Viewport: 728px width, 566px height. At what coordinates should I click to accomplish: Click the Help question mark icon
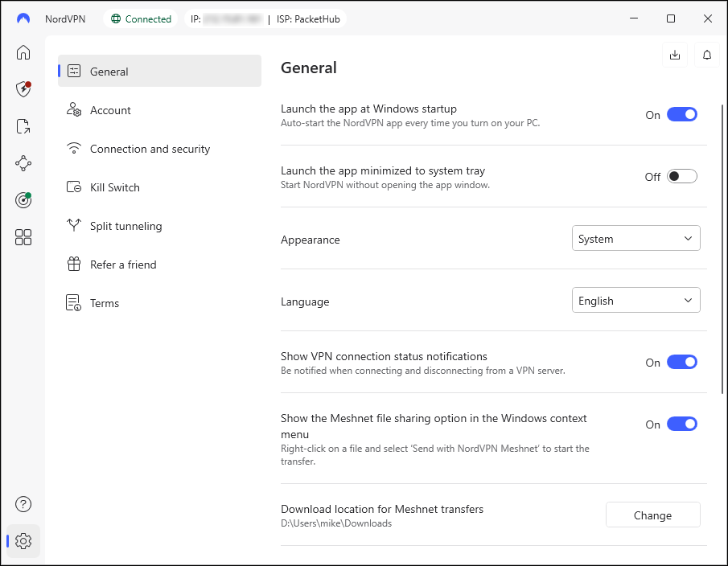coord(23,504)
